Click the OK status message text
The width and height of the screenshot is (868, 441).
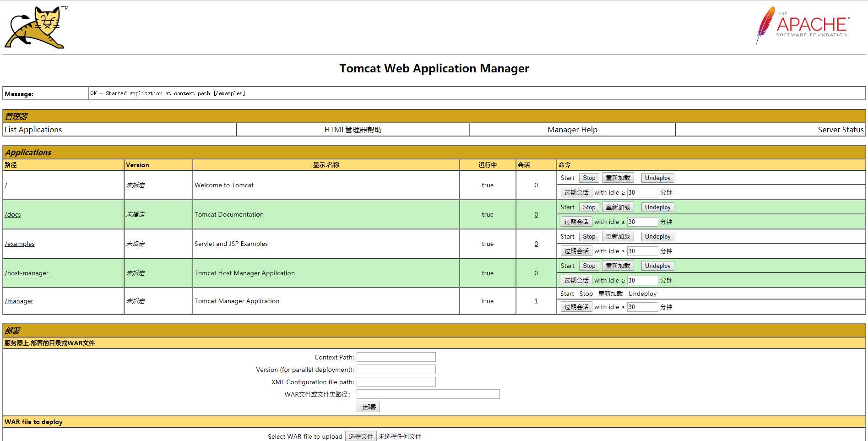click(x=168, y=93)
